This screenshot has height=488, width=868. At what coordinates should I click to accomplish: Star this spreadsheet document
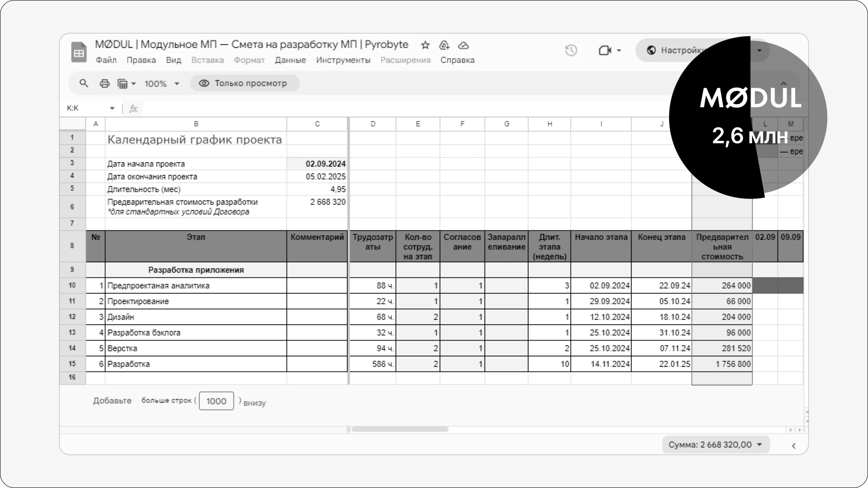pos(425,45)
